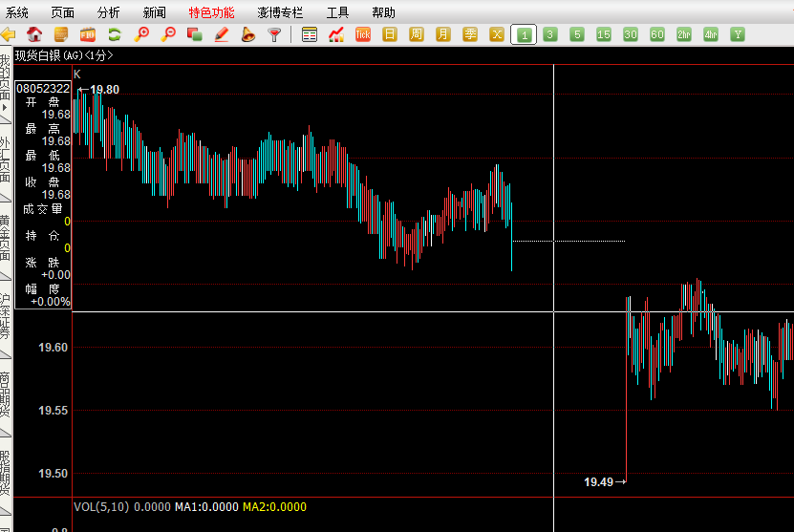The image size is (794, 532).
Task: Switch to 1-minute period
Action: point(524,34)
